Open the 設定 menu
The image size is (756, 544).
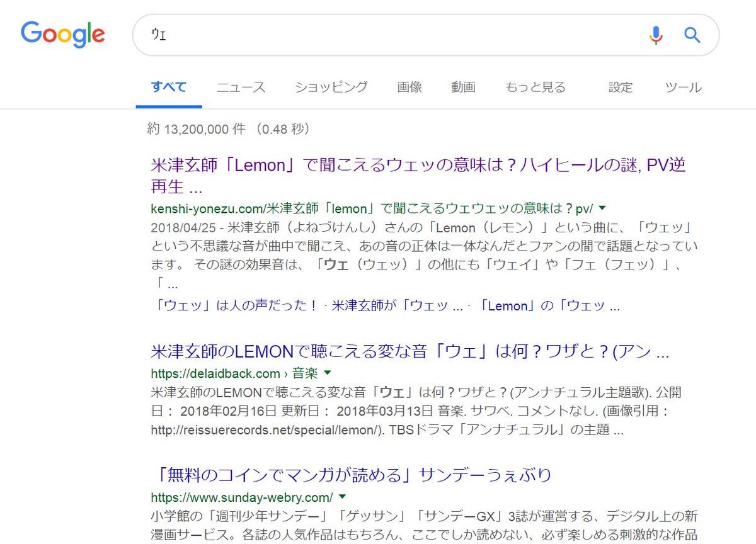coord(621,88)
